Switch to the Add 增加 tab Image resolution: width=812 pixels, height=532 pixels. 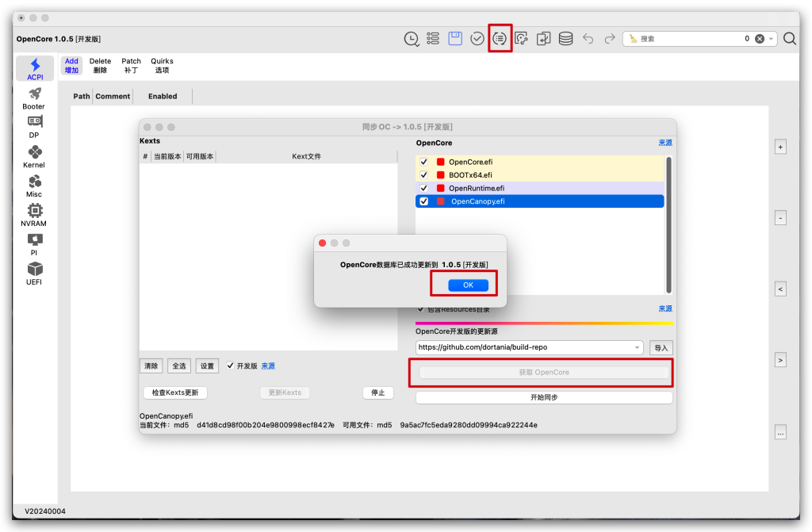(71, 65)
